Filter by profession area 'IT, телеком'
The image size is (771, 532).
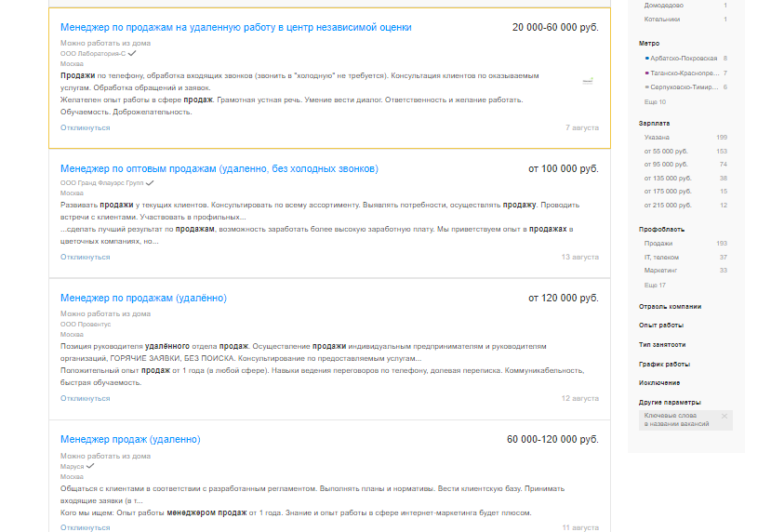pyautogui.click(x=661, y=257)
